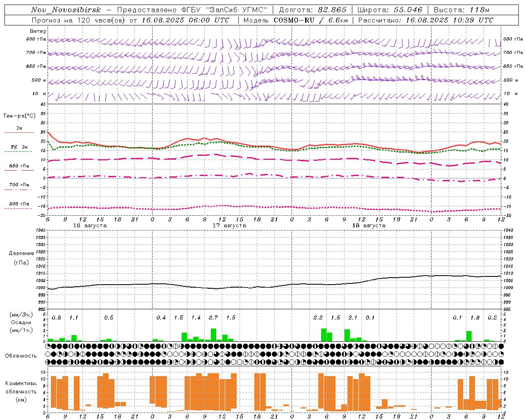The height and width of the screenshot is (420, 525).
Task: Click the 700 гПа entry in temperature legend
Action: point(19,185)
